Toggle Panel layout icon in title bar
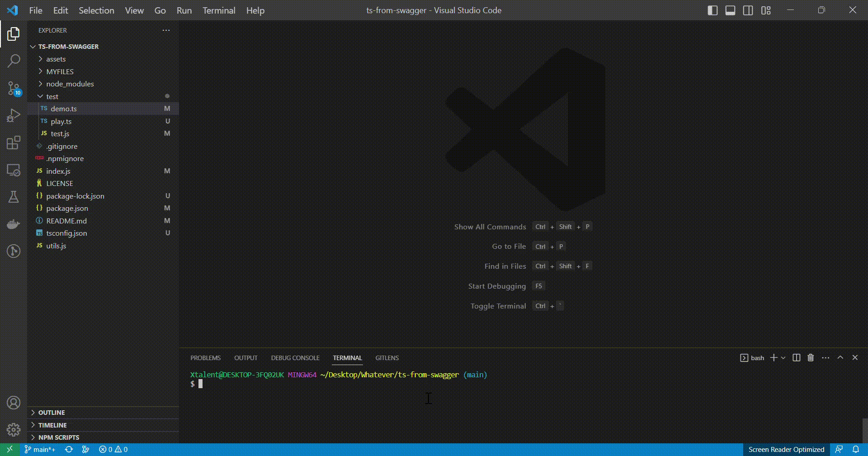Image resolution: width=868 pixels, height=456 pixels. pos(730,10)
